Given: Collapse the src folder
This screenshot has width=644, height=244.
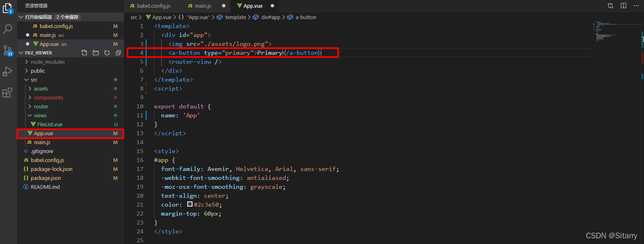Looking at the screenshot, I should [70, 80].
